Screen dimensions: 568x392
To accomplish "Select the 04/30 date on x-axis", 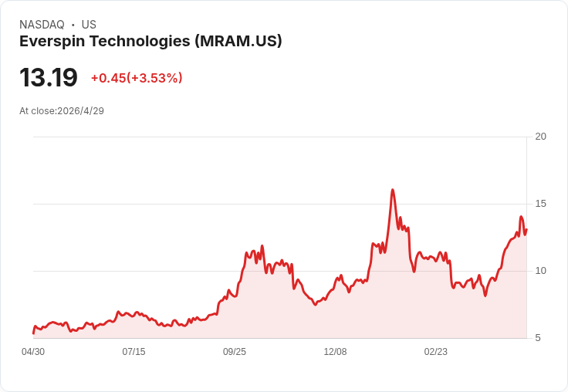I will (33, 352).
